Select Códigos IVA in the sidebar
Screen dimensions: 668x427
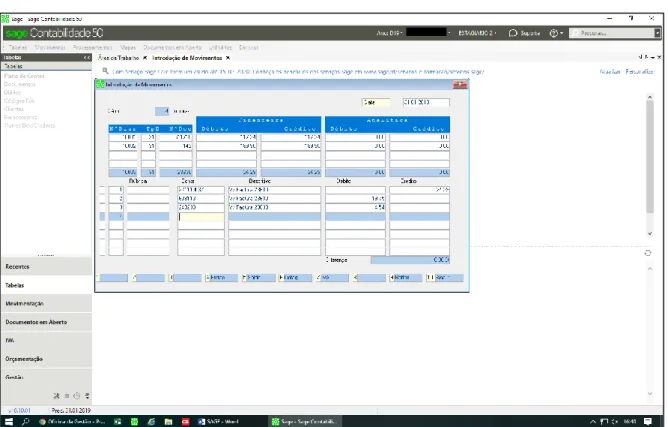tap(19, 101)
